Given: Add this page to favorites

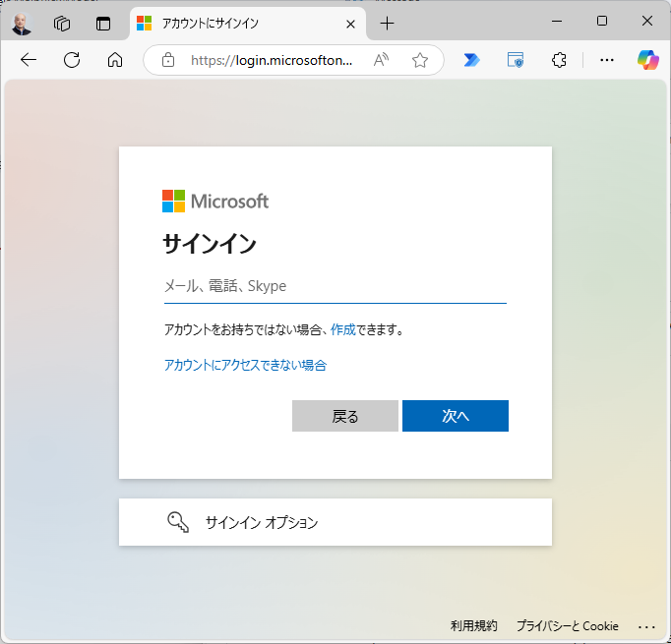Looking at the screenshot, I should coord(420,60).
